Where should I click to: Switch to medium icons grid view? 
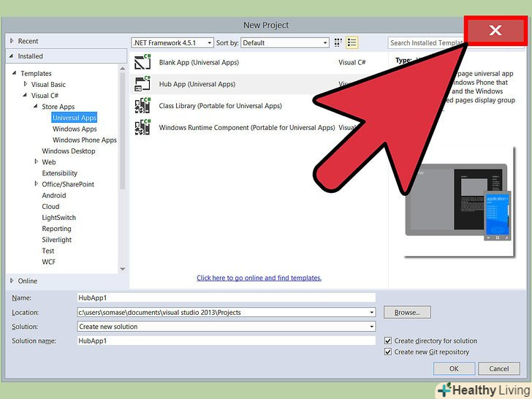(x=338, y=43)
